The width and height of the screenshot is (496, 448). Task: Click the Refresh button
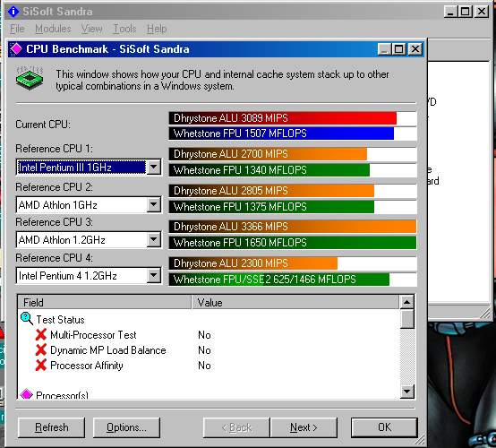(52, 427)
